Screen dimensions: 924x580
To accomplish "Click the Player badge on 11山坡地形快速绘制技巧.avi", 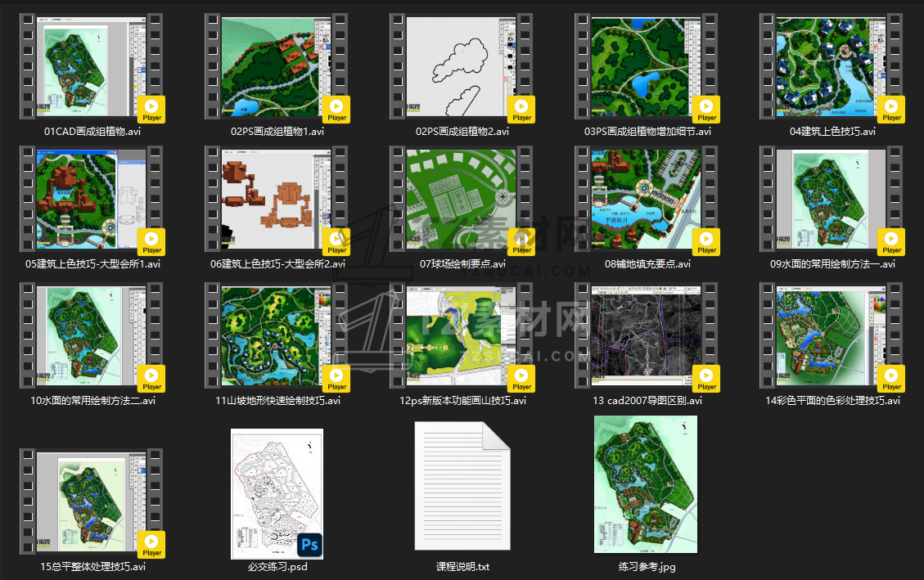I will point(336,379).
